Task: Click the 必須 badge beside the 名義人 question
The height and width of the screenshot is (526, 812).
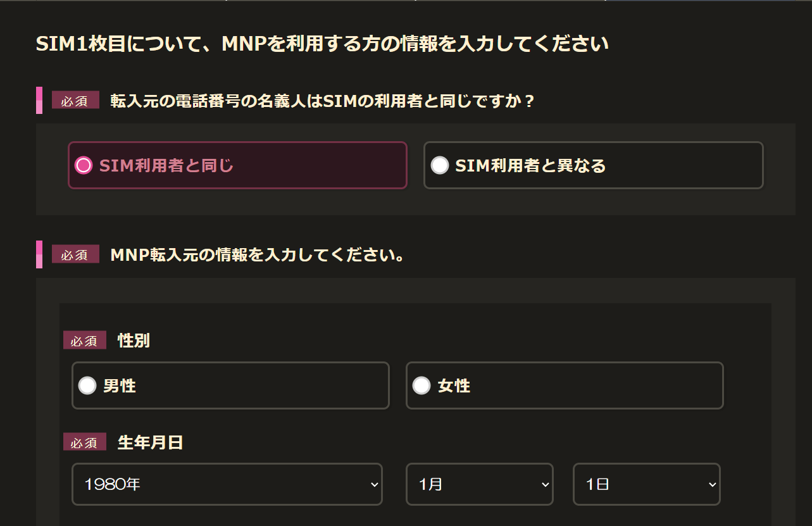Action: (x=75, y=101)
